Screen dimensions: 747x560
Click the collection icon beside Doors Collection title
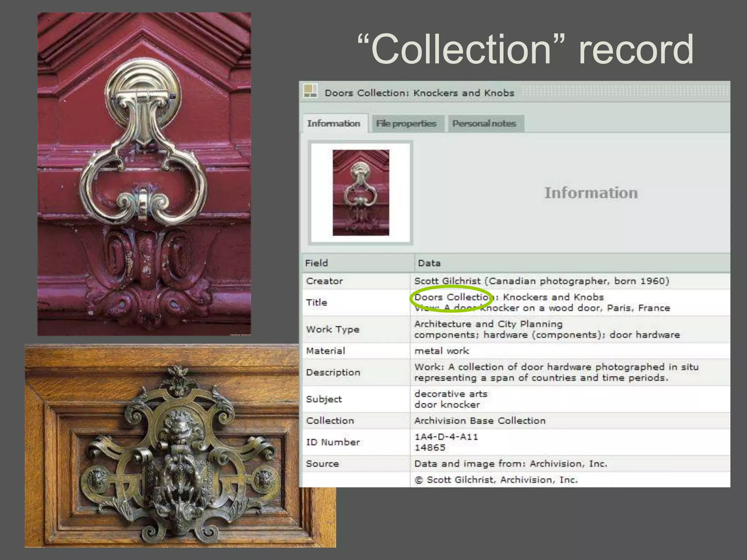tap(310, 91)
